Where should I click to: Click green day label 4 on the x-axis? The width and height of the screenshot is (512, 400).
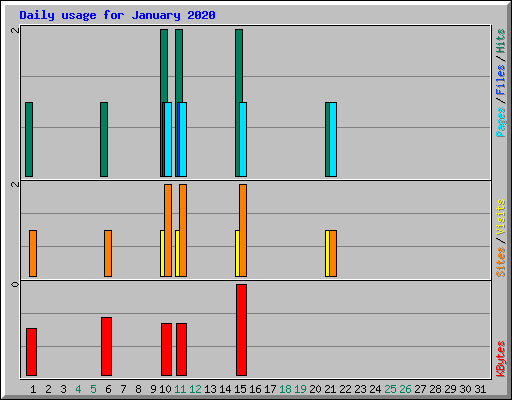point(78,389)
